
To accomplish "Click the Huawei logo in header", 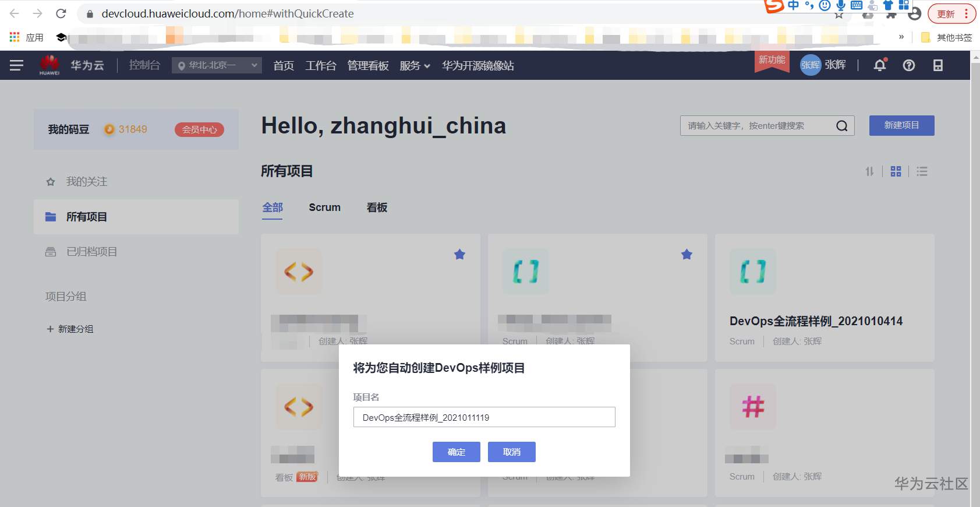I will pos(49,65).
